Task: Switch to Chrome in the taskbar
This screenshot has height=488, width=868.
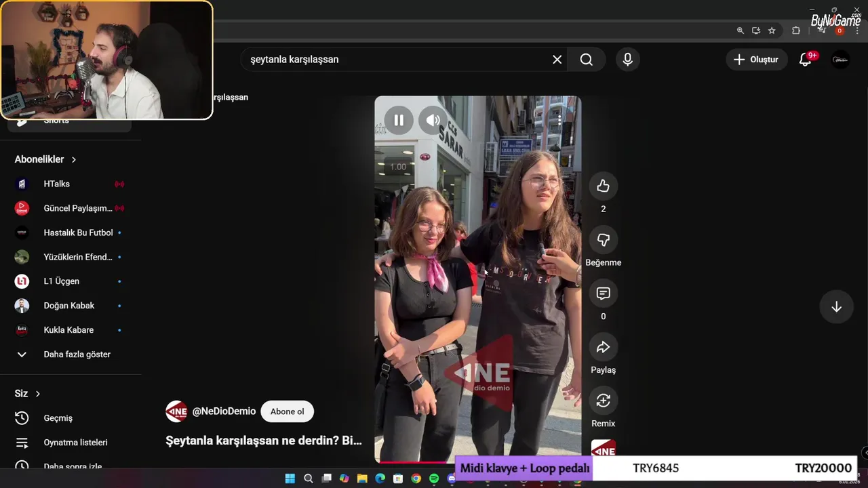Action: pos(416,479)
